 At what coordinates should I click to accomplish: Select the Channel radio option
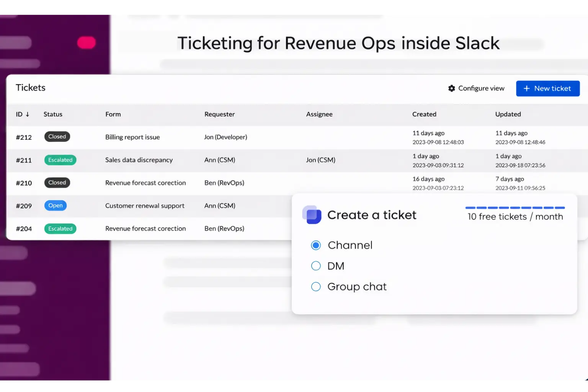tap(316, 245)
